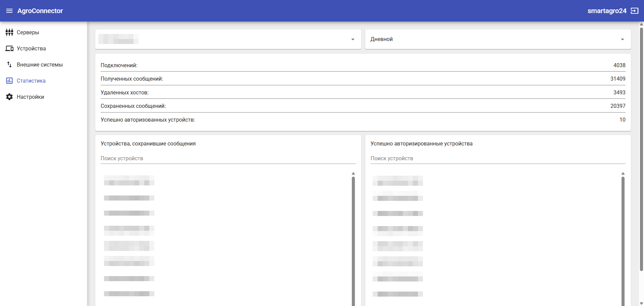Select Настройки in the sidebar

pos(30,97)
